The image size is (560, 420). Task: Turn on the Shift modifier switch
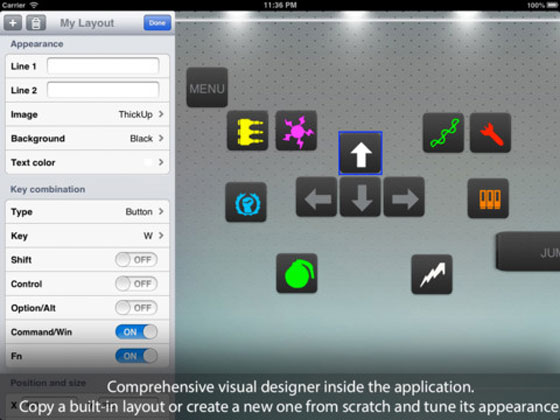coord(136,260)
